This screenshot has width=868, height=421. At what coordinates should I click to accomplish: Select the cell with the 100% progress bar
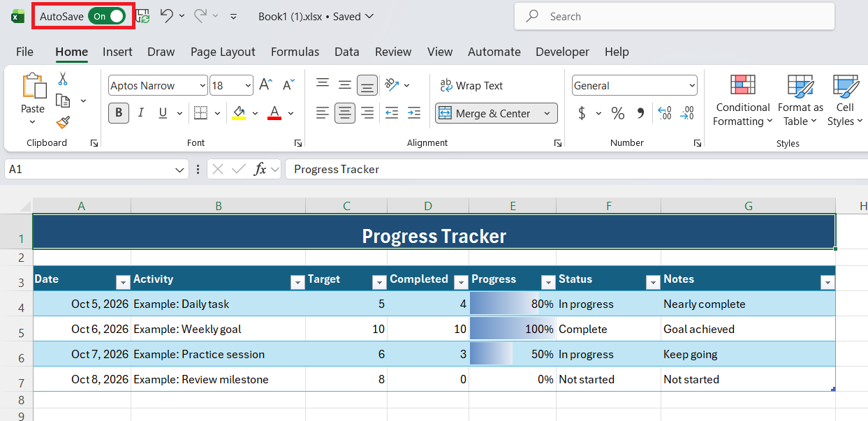(513, 329)
